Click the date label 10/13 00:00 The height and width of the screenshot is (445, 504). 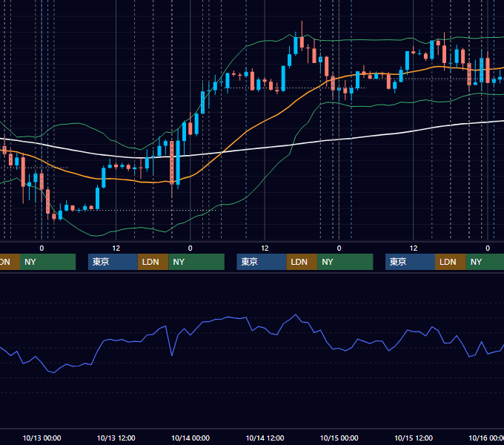point(42,438)
